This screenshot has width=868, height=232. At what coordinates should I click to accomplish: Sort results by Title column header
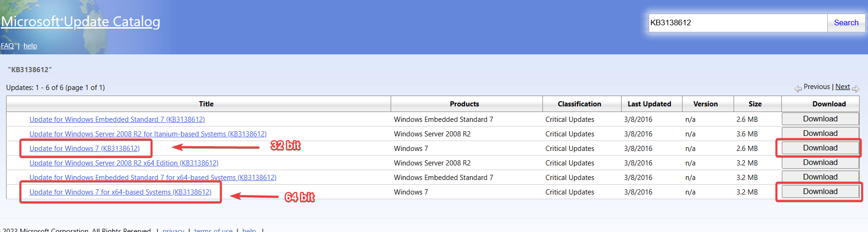206,104
